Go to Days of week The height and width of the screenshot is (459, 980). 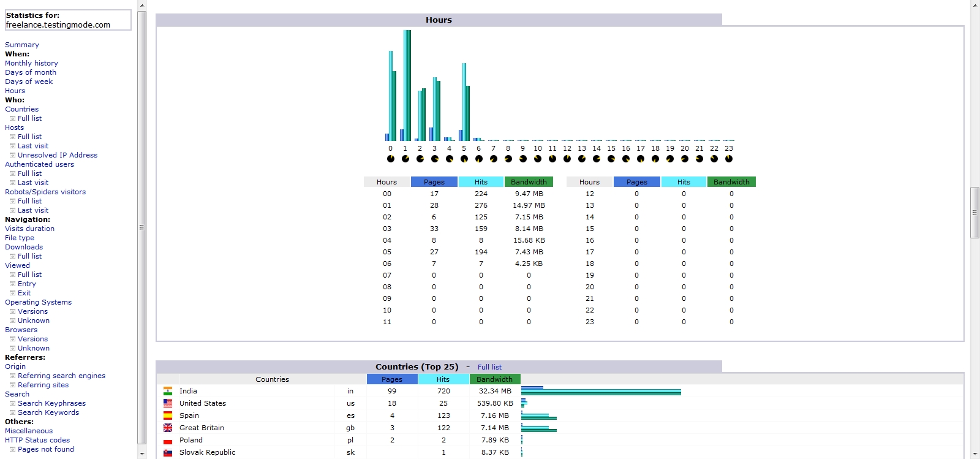tap(29, 82)
